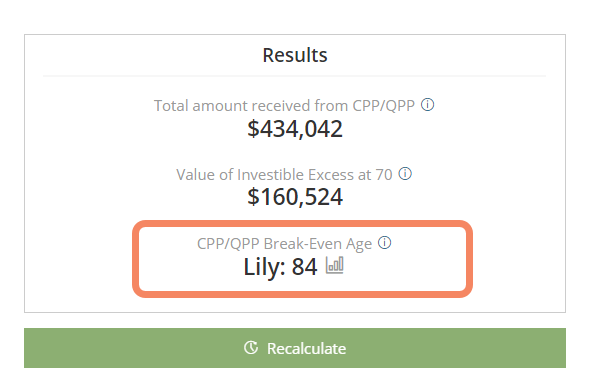
Task: Open the bar chart icon beside Lily: 84
Action: [x=335, y=265]
